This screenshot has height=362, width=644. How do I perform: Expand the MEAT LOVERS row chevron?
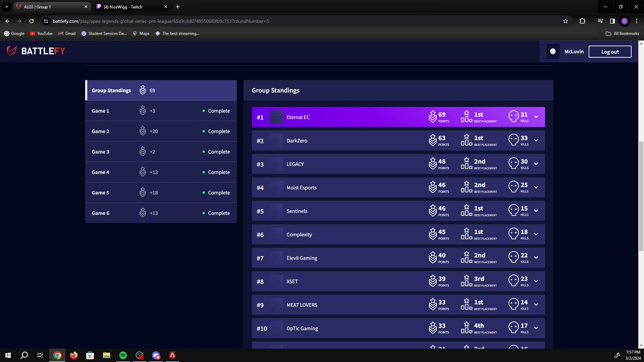point(536,305)
